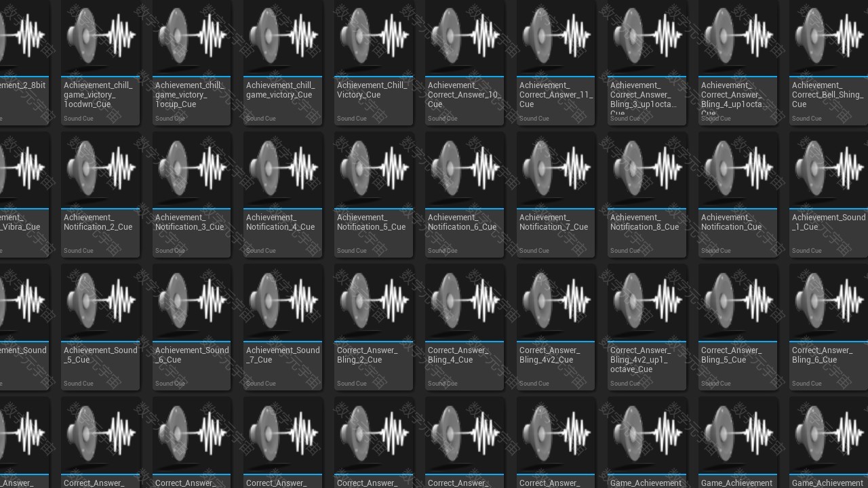Choose the Correct_Answer_Bling_4v2_Cue sound icon

pos(555,302)
